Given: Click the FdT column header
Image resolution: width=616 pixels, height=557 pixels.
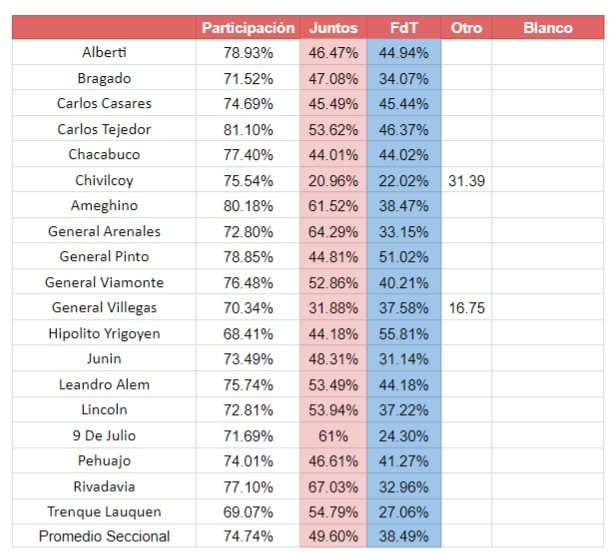Looking at the screenshot, I should (x=404, y=28).
